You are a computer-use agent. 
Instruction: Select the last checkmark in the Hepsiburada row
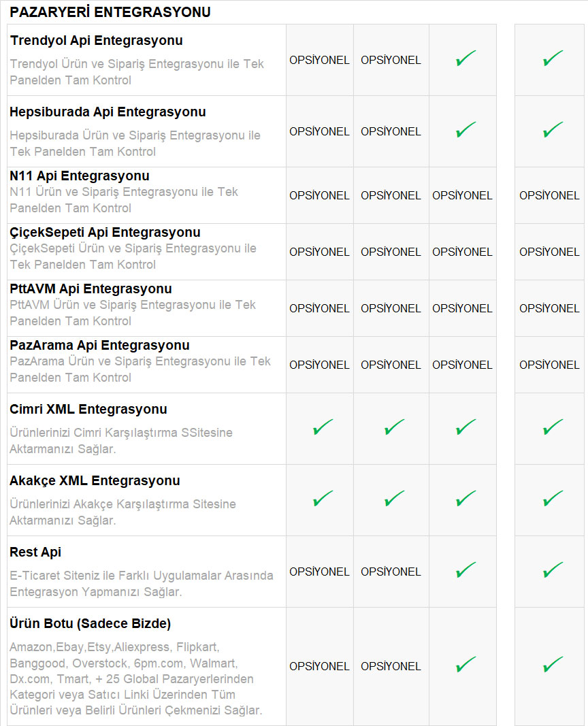(x=553, y=131)
